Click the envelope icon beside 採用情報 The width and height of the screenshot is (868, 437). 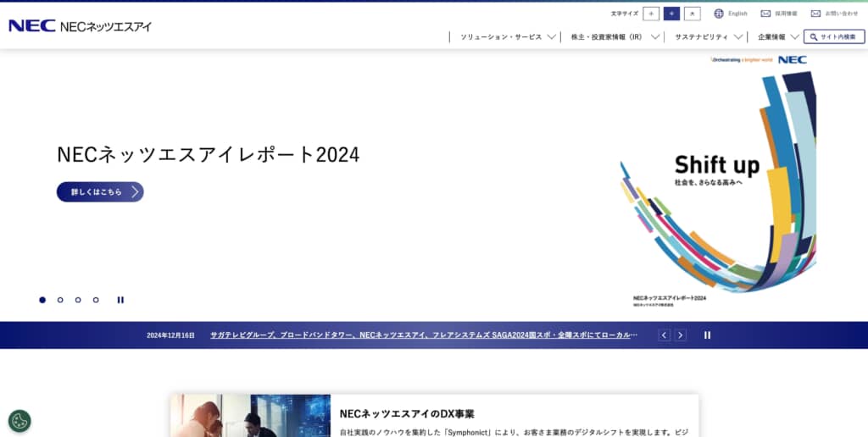point(765,14)
